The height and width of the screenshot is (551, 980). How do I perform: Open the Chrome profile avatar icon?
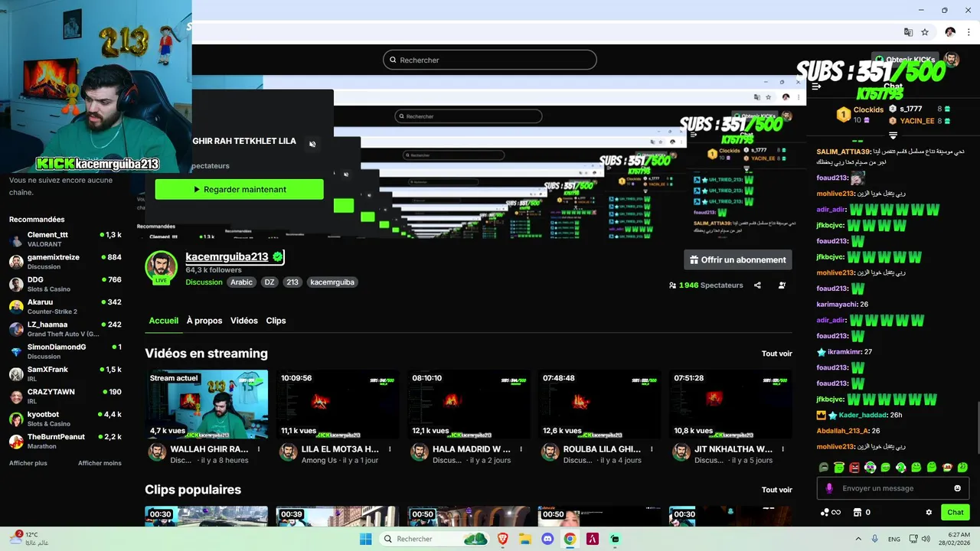(x=950, y=32)
